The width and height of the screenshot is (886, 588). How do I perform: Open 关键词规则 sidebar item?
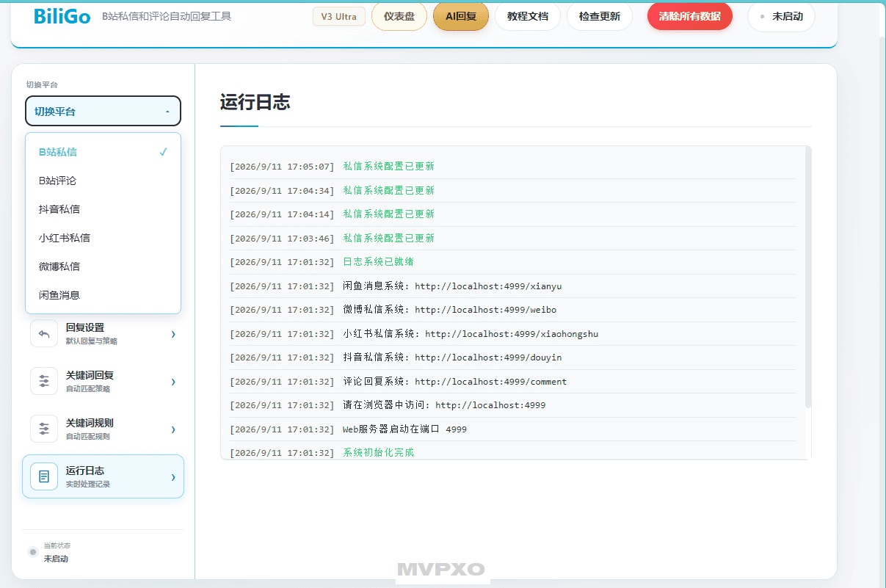(x=103, y=429)
